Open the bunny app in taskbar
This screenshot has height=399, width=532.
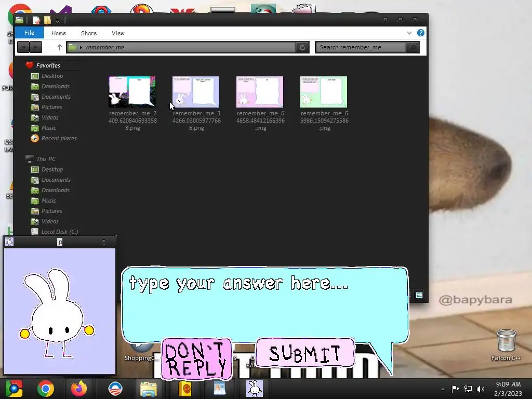tap(255, 389)
